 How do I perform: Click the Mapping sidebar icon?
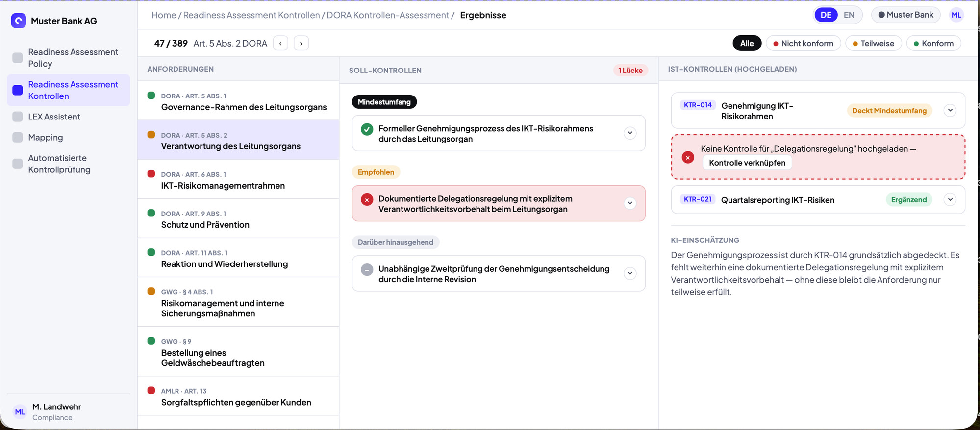pos(18,137)
